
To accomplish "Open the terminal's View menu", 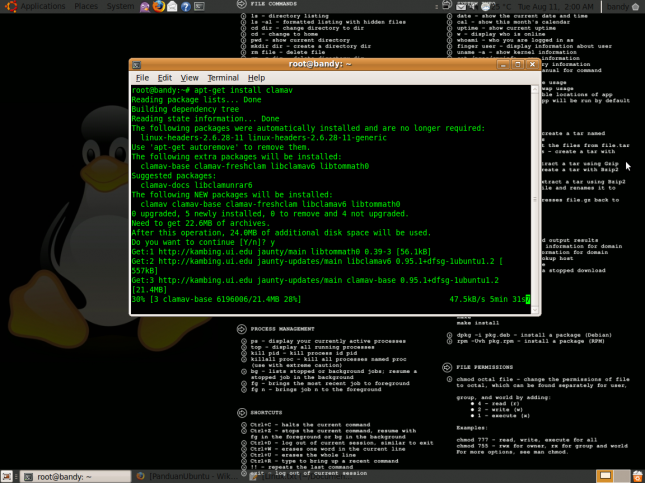I will pos(189,78).
